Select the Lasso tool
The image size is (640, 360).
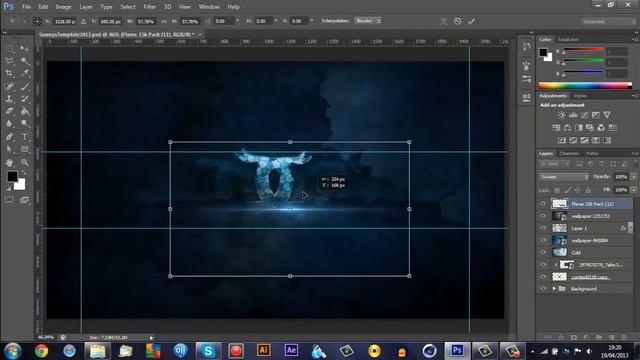click(x=9, y=61)
